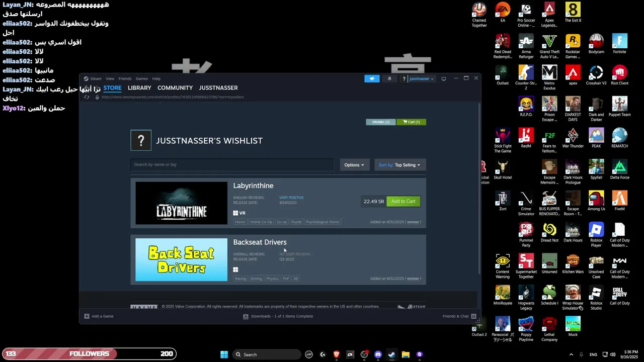This screenshot has height=362, width=644.
Task: Open Muck desktop icon
Action: pyautogui.click(x=573, y=327)
